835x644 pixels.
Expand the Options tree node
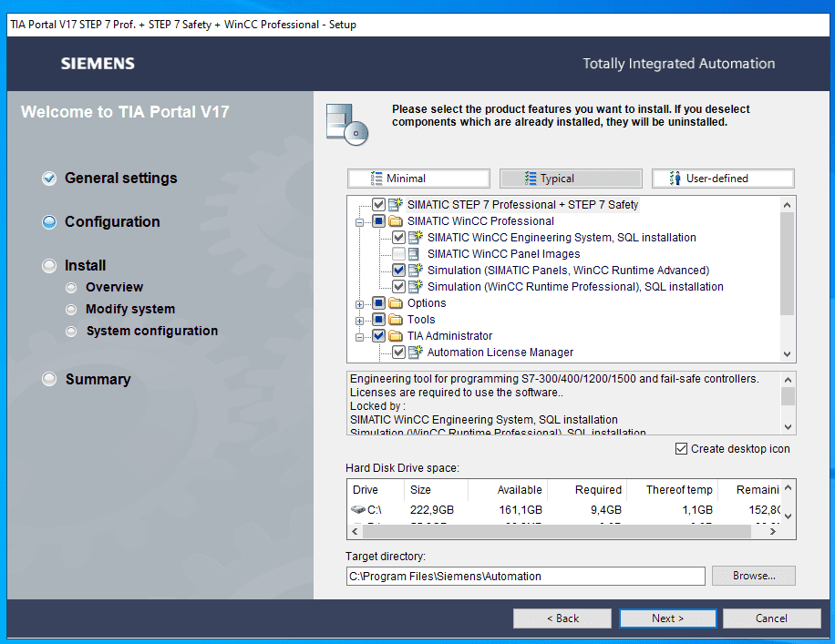pyautogui.click(x=359, y=304)
